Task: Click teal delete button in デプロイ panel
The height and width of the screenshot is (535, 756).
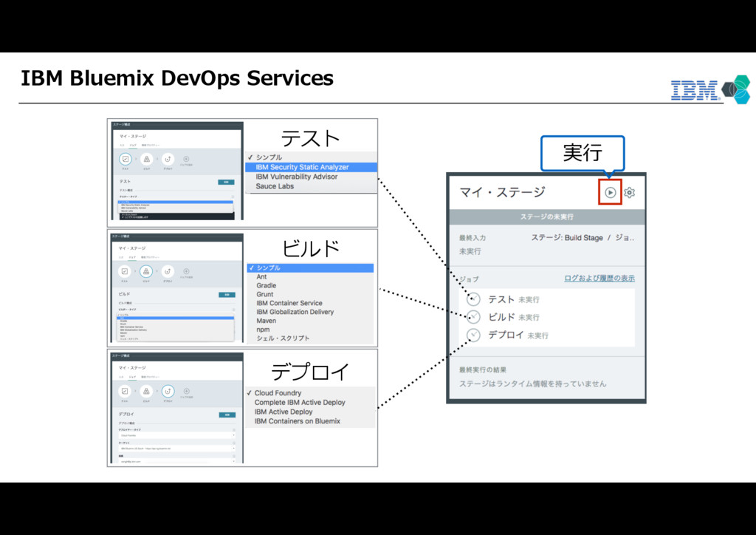Action: point(227,415)
